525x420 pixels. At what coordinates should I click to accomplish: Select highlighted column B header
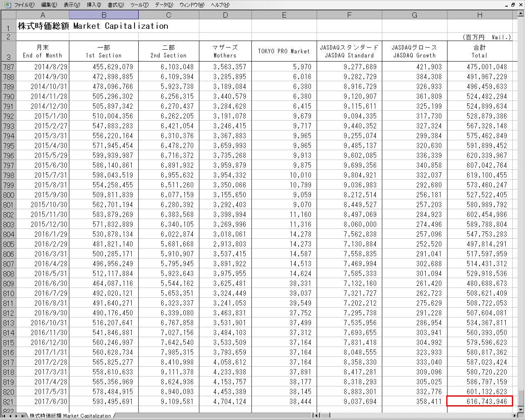104,15
